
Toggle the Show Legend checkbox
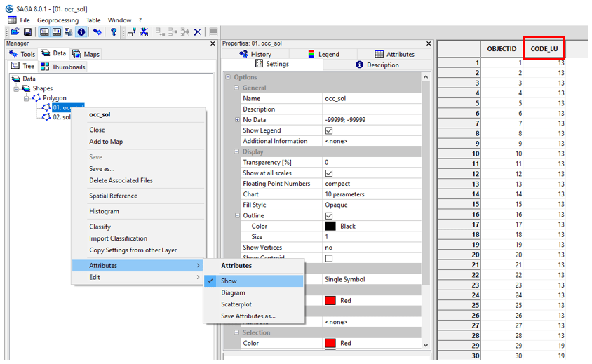(329, 130)
